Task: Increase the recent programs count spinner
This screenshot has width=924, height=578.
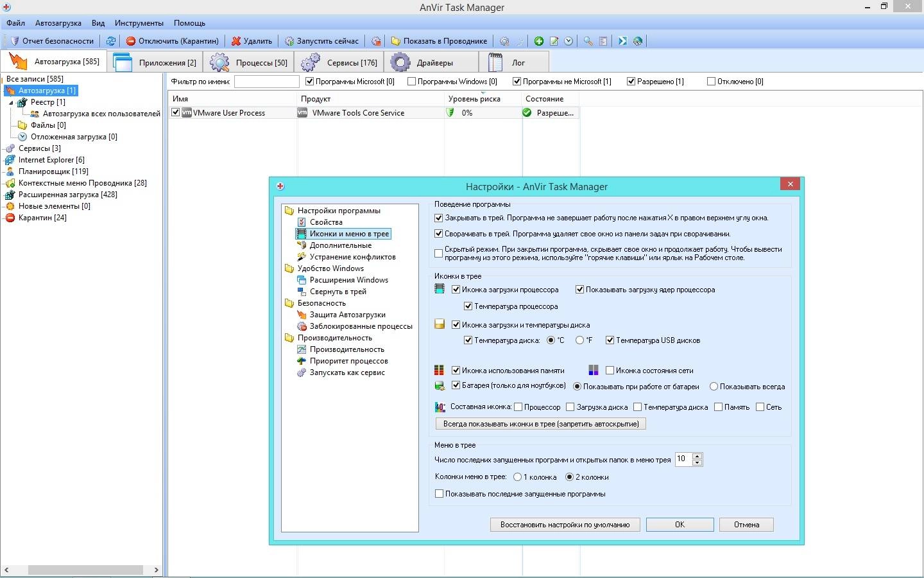Action: [x=697, y=456]
